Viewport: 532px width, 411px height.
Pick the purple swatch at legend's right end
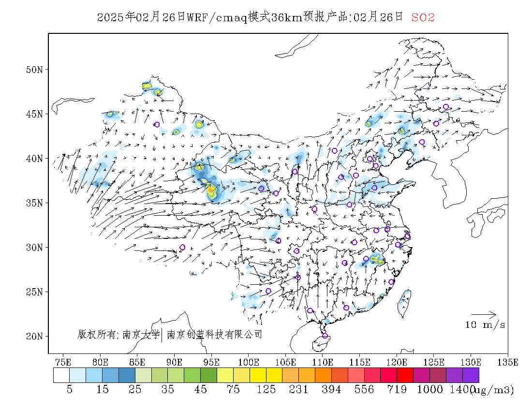pyautogui.click(x=471, y=375)
